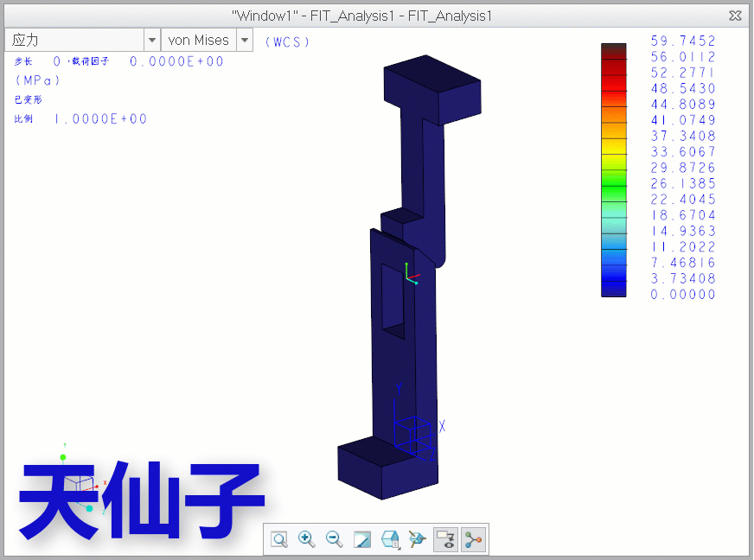This screenshot has width=754, height=560.
Task: Toggle the datum display filter button
Action: point(473,540)
